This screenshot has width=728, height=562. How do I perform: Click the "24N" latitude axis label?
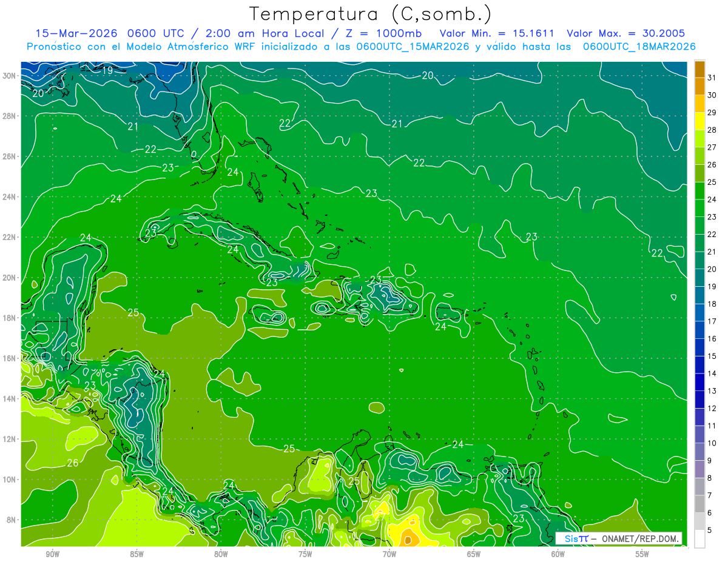(9, 196)
